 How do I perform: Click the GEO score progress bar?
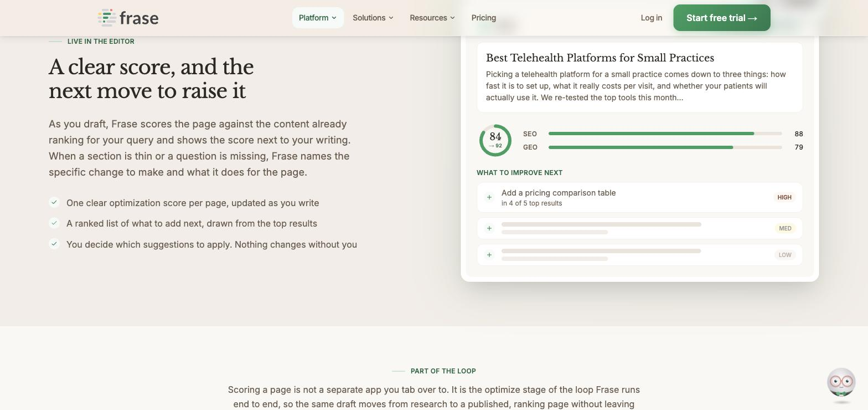click(x=665, y=147)
